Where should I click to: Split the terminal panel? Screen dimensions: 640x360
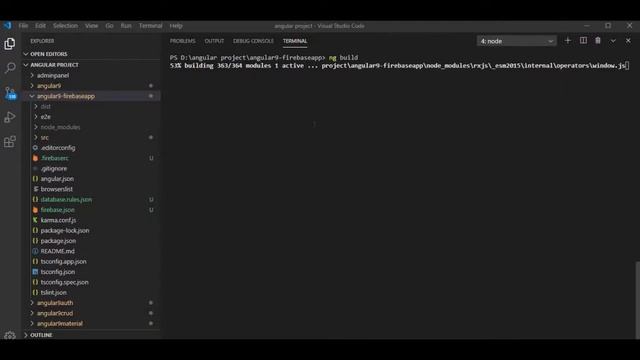click(583, 41)
